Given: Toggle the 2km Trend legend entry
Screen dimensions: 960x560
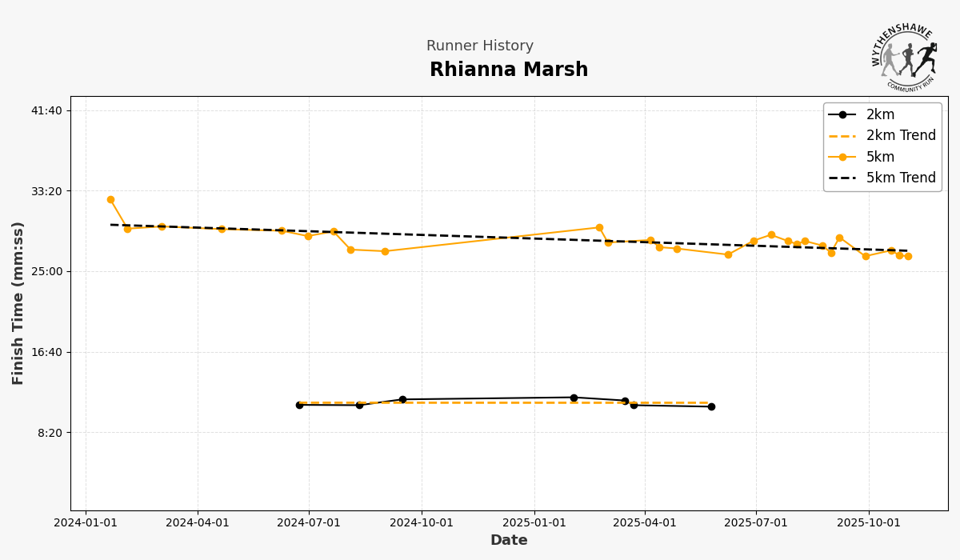Looking at the screenshot, I should (x=901, y=136).
